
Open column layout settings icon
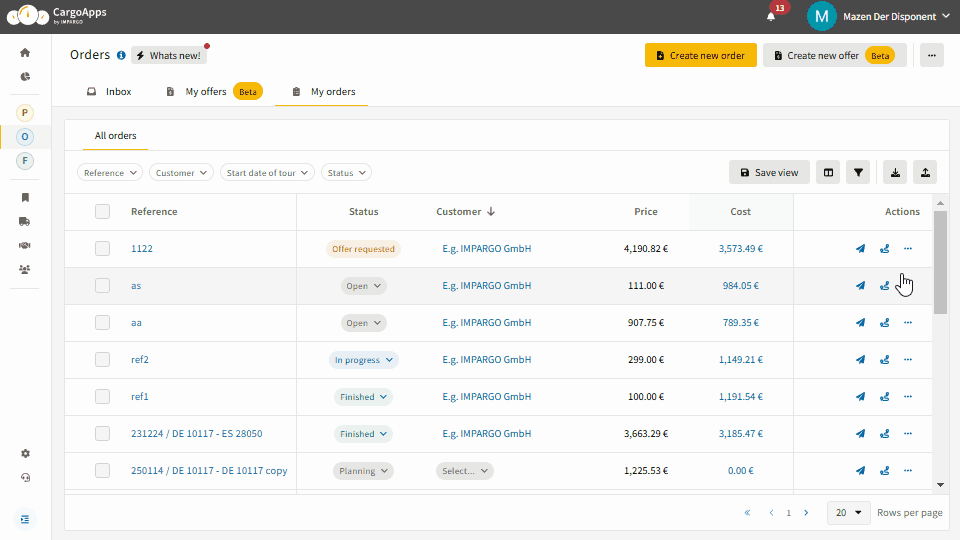click(x=828, y=173)
